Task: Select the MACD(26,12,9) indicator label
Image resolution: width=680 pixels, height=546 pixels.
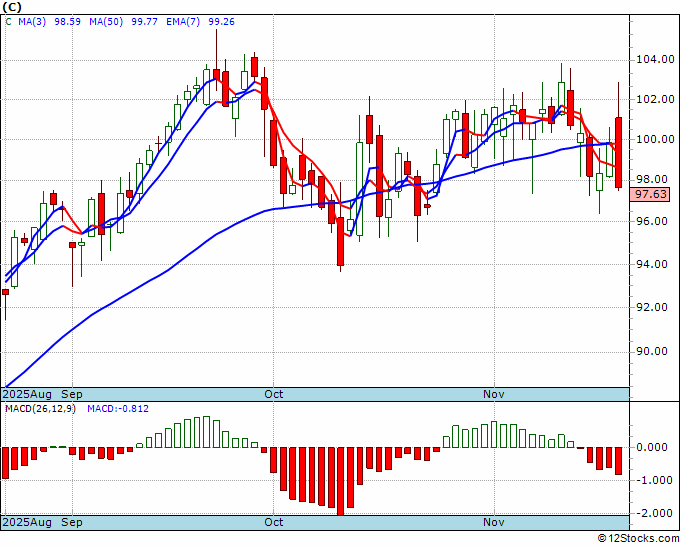Action: click(x=40, y=409)
